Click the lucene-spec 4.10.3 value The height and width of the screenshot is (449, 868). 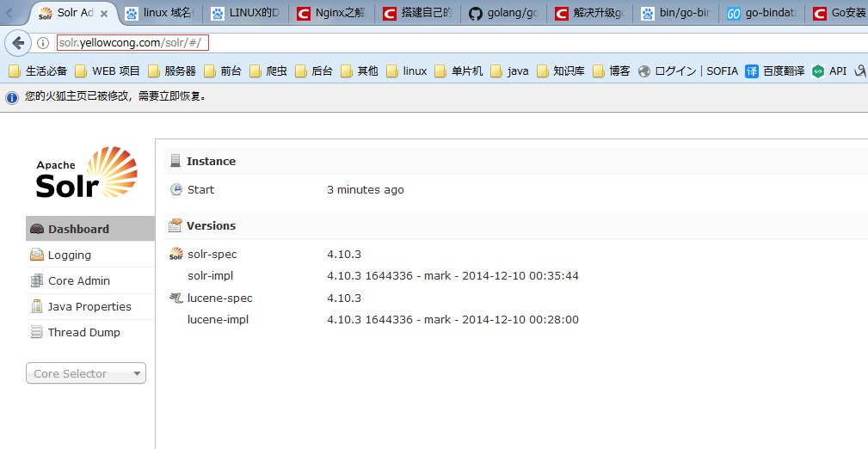[344, 298]
